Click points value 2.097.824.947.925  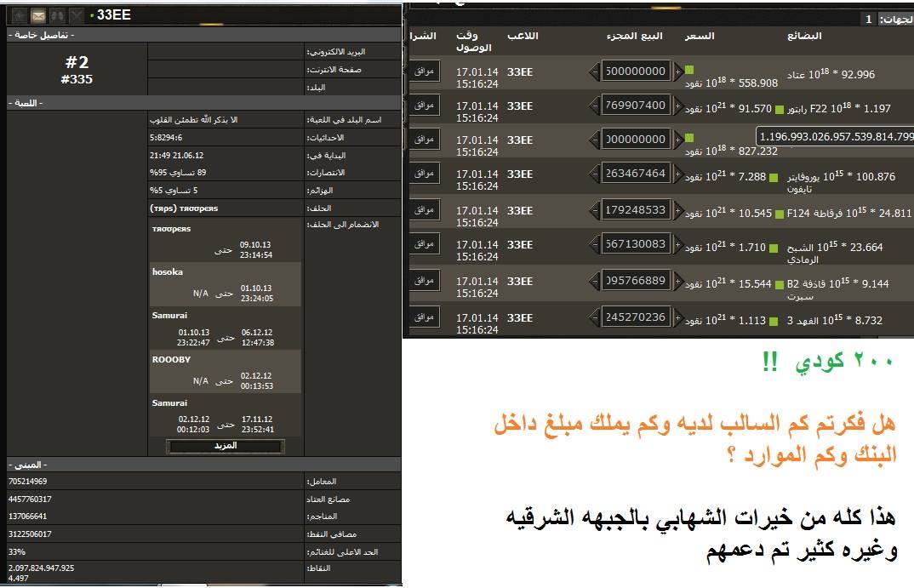pyautogui.click(x=42, y=568)
